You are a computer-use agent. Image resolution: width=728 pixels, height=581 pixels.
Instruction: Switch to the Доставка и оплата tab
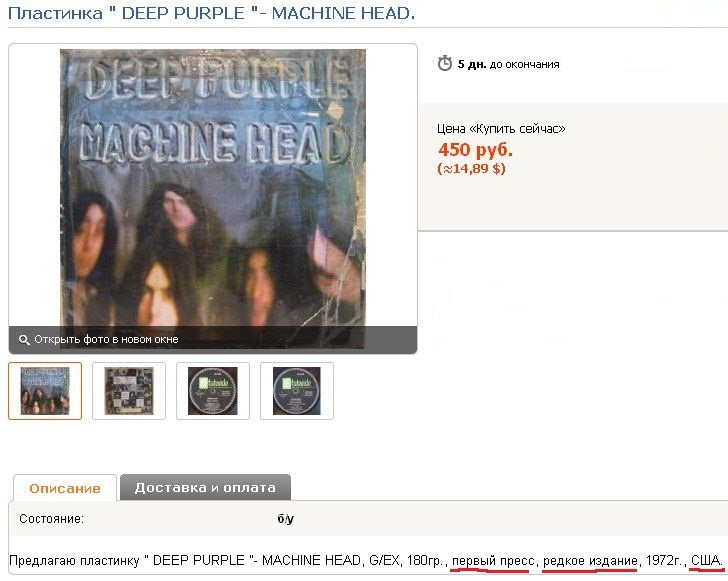pyautogui.click(x=205, y=487)
